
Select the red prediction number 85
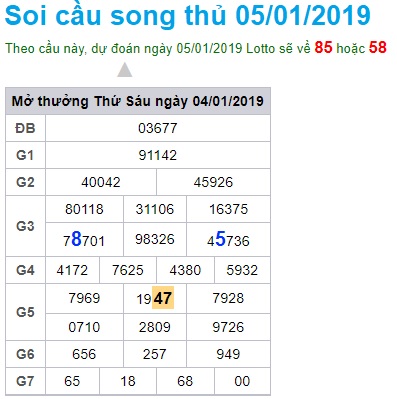(x=323, y=48)
